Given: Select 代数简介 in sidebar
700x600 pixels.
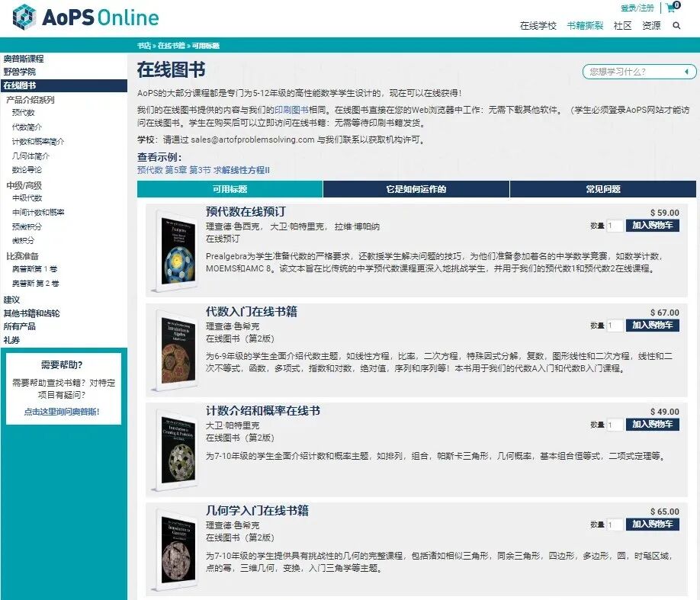Looking at the screenshot, I should (x=27, y=127).
